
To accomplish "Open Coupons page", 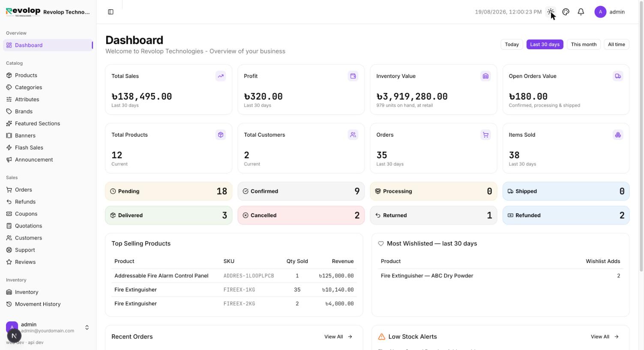I will click(48, 214).
